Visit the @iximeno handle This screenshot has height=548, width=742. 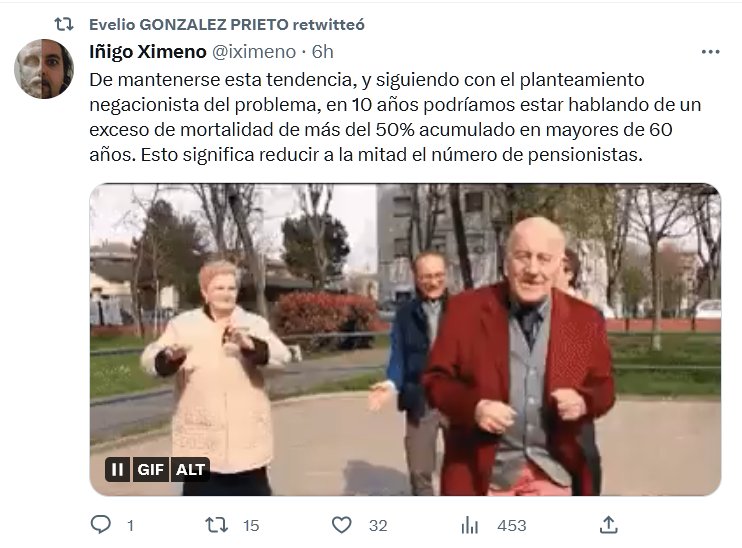coord(254,52)
